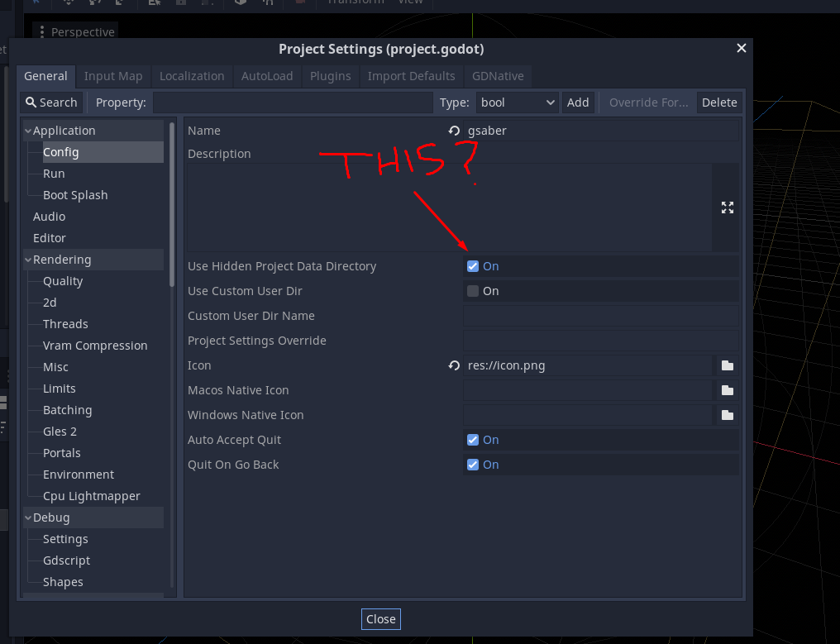Expand the Description field editor

727,208
